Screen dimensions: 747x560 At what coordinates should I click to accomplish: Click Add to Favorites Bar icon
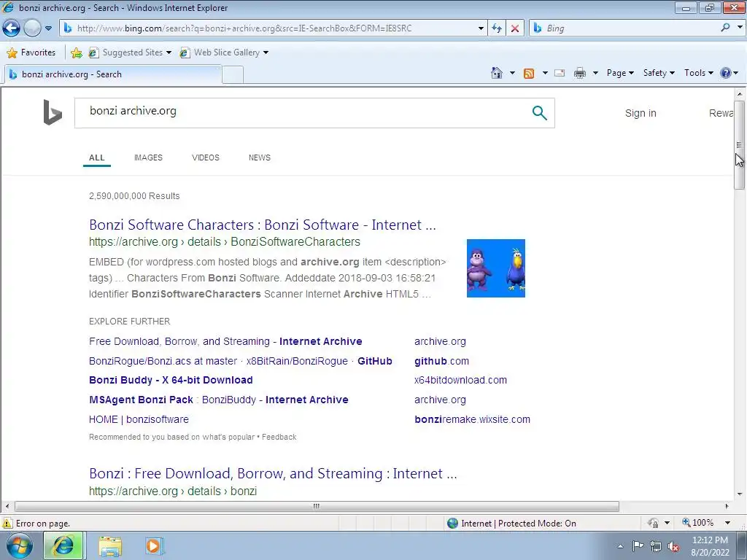76,52
